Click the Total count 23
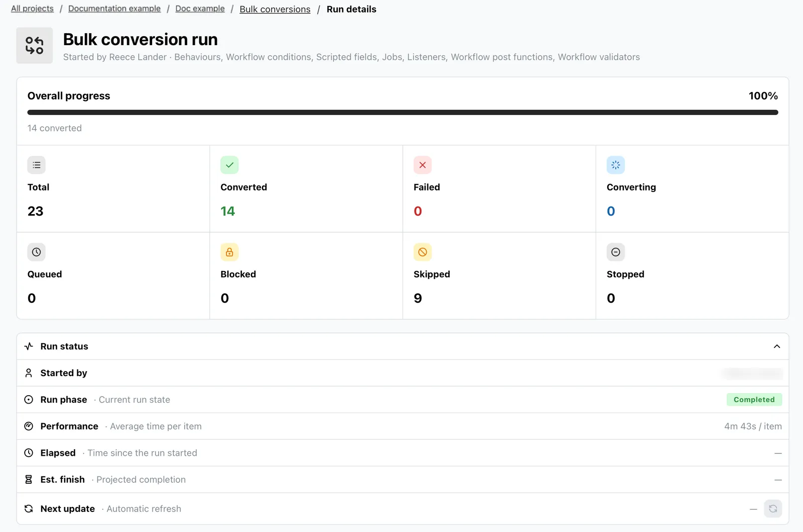Viewport: 803px width, 532px height. (35, 211)
